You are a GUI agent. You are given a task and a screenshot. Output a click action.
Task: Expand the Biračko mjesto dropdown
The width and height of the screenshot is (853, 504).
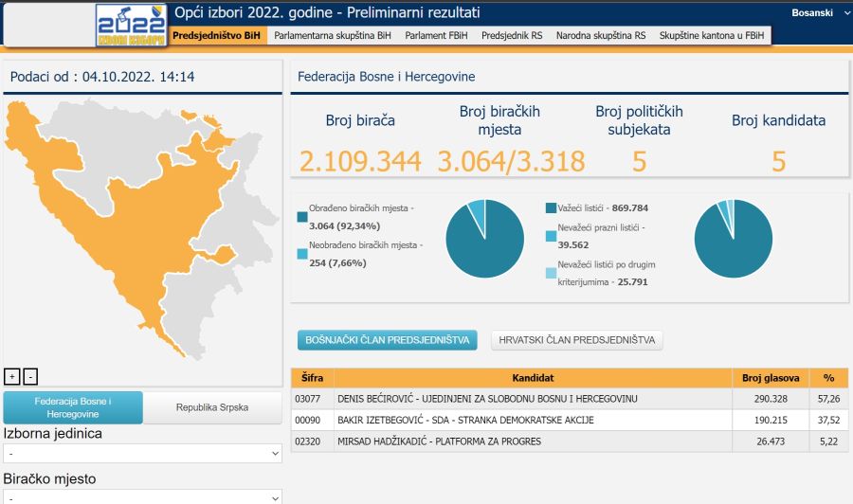click(142, 496)
